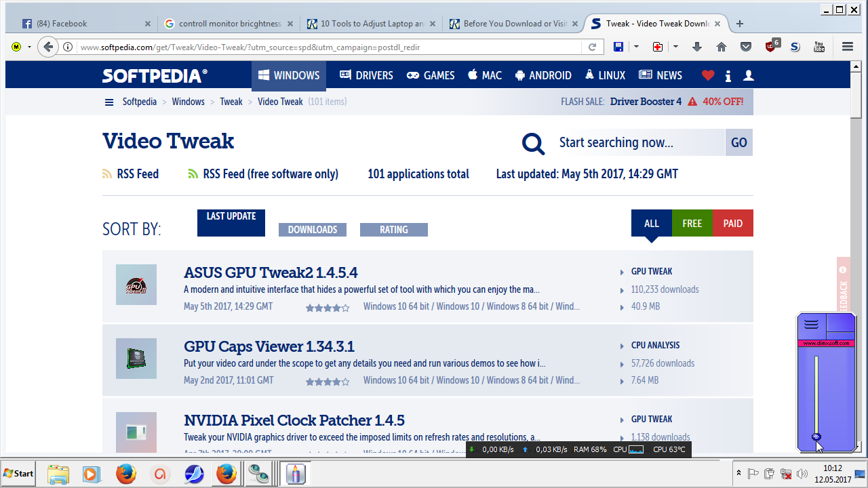Click the Pocket shield icon in toolbar
Image resolution: width=868 pixels, height=488 pixels.
click(x=746, y=47)
